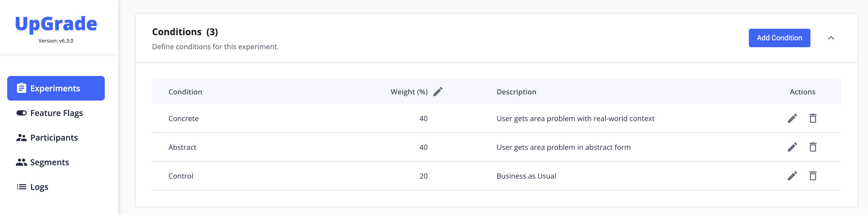This screenshot has height=215, width=868.
Task: Select the Concrete condition name cell
Action: pyautogui.click(x=183, y=119)
